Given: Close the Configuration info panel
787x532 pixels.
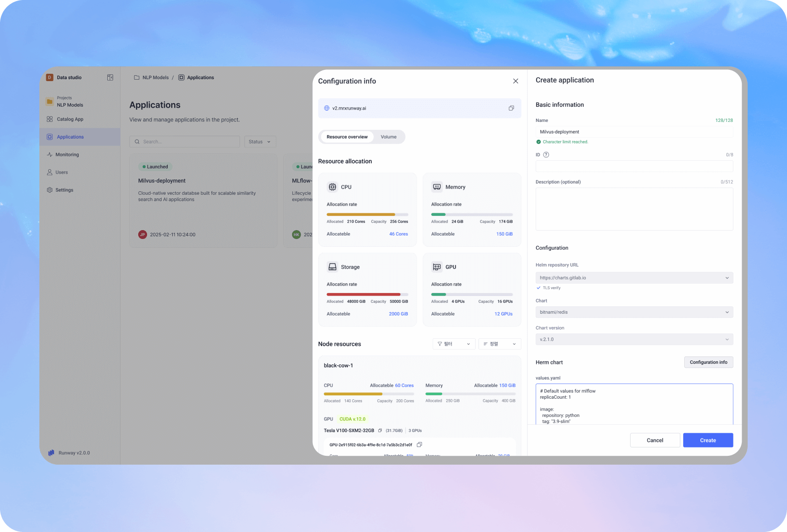Looking at the screenshot, I should [x=515, y=81].
